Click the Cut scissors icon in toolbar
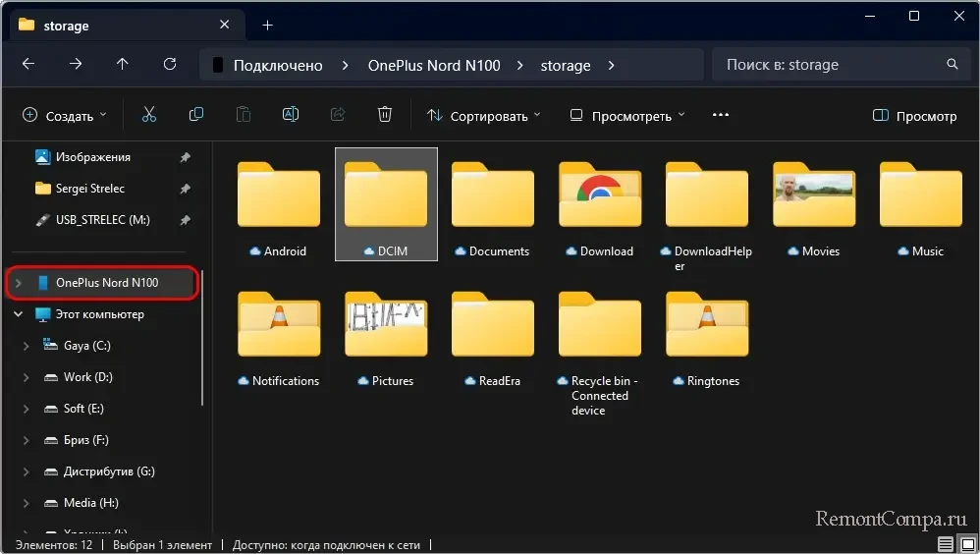The width and height of the screenshot is (980, 554). click(149, 115)
